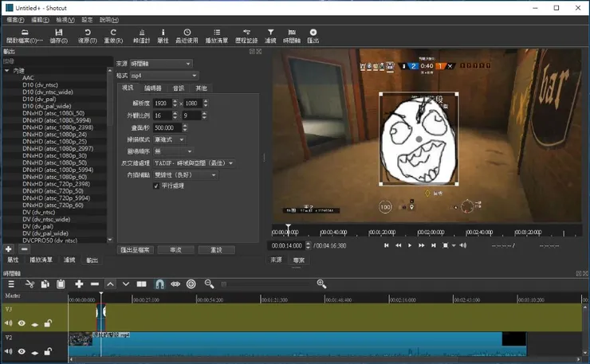
Task: Skip to the previous point in the player
Action: (x=386, y=245)
